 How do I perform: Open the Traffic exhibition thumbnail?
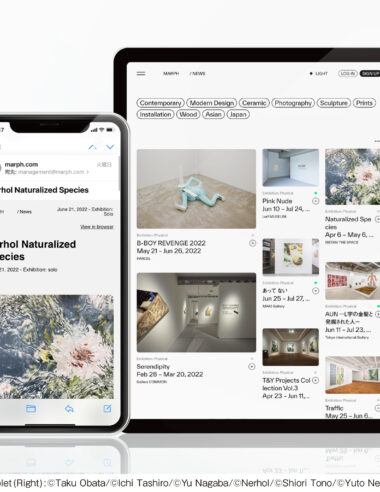click(x=353, y=375)
